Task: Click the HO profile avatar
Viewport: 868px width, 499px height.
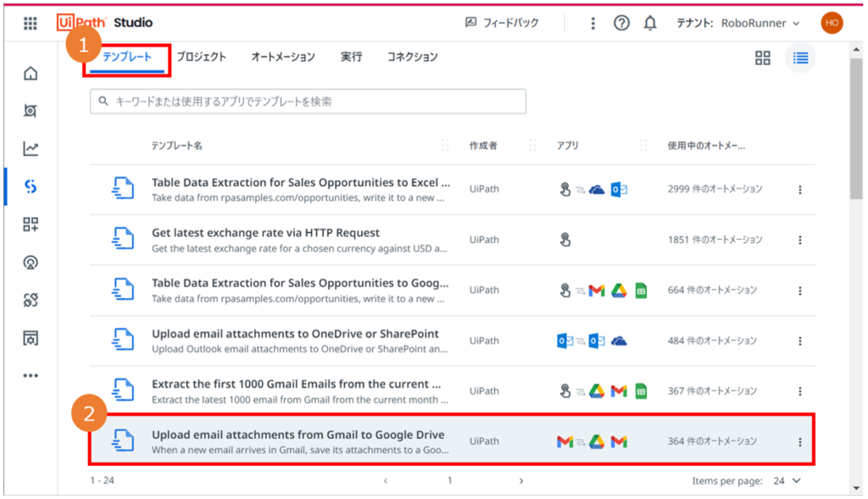Action: click(x=832, y=23)
